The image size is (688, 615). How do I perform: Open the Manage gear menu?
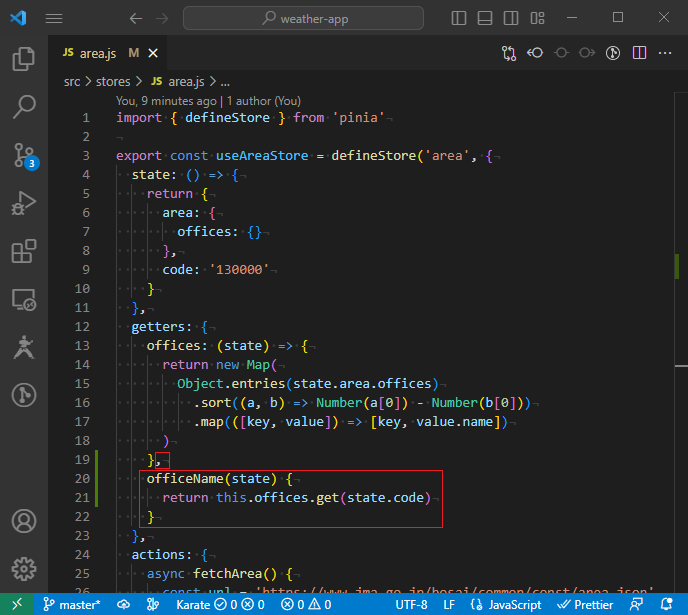[x=24, y=569]
